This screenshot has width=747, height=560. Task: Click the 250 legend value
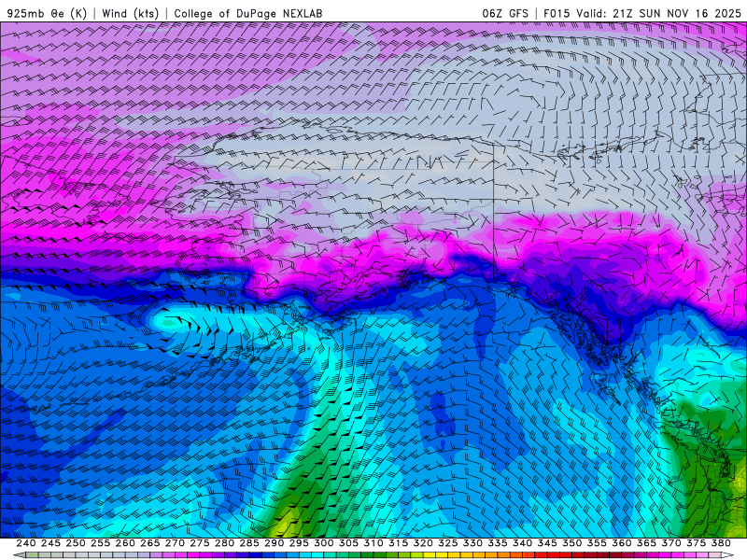[76, 543]
